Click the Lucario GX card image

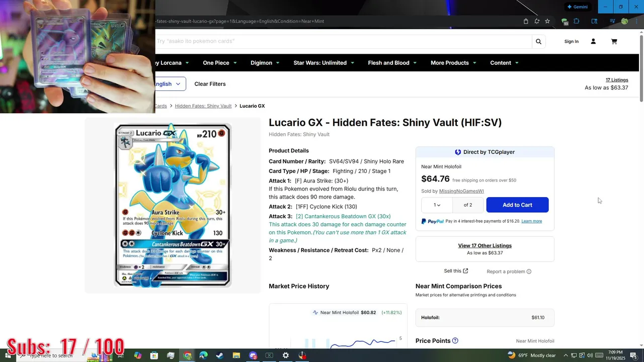click(x=173, y=205)
